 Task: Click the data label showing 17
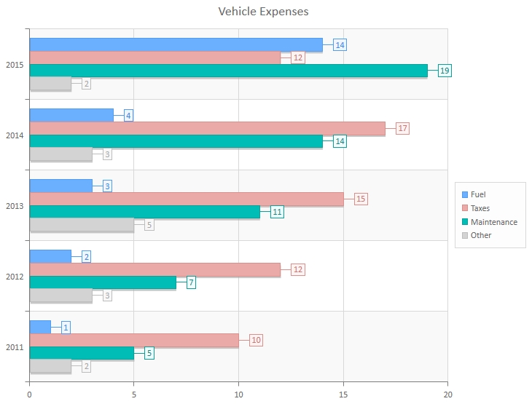click(403, 128)
